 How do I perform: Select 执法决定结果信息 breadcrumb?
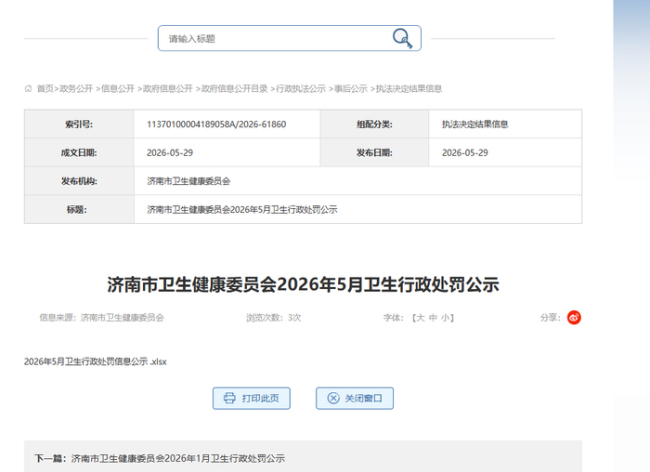(409, 89)
